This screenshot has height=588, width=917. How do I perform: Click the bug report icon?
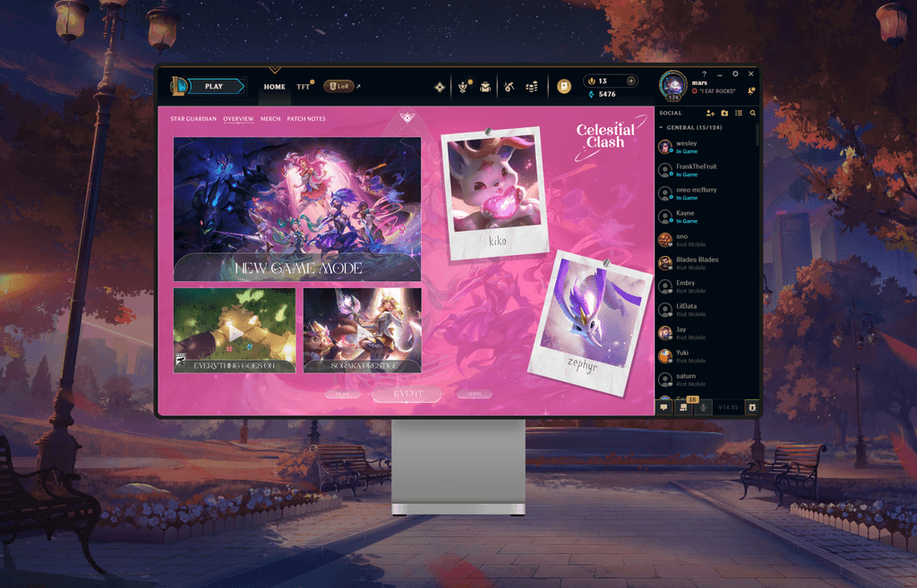coord(752,407)
